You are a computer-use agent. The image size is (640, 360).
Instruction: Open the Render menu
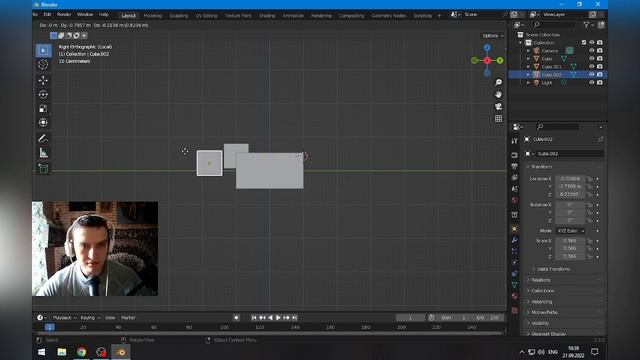[x=64, y=15]
